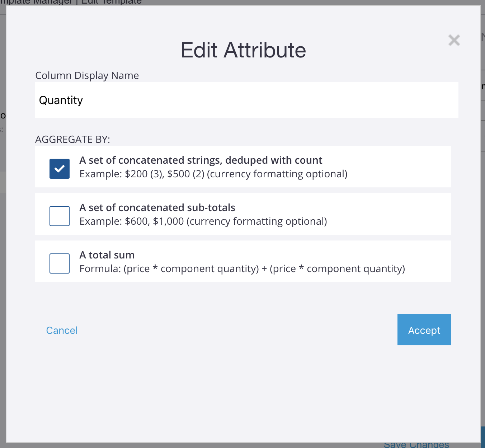Screen dimensions: 485x448
Task: Click the 'Column Display Name' label
Action: (87, 75)
